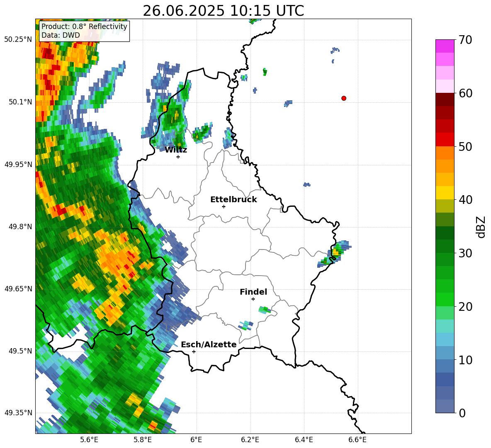The width and height of the screenshot is (491, 448).
Task: Click the 49.5°N latitude label
Action: [x=20, y=351]
